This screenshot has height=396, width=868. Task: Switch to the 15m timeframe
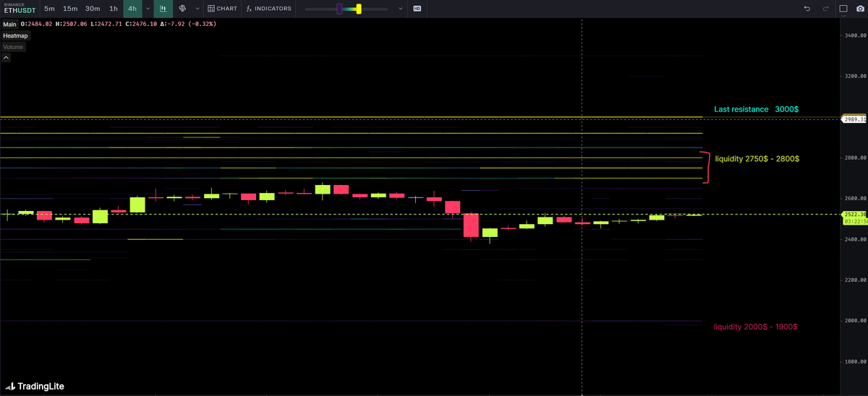pyautogui.click(x=70, y=9)
